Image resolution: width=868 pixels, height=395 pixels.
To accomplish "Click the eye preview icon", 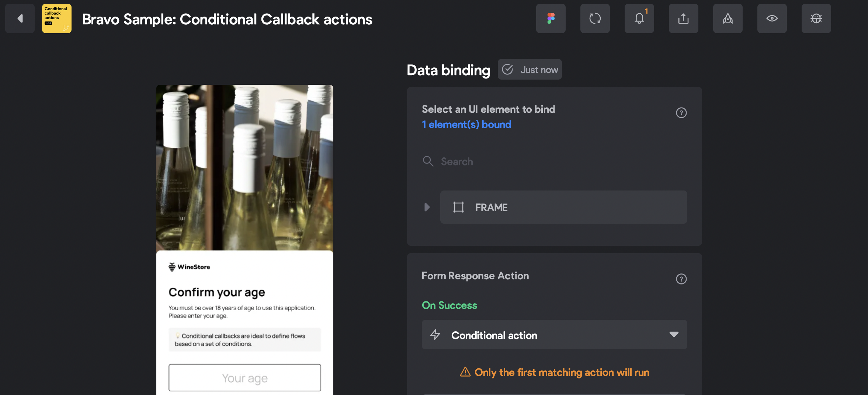I will coord(772,18).
